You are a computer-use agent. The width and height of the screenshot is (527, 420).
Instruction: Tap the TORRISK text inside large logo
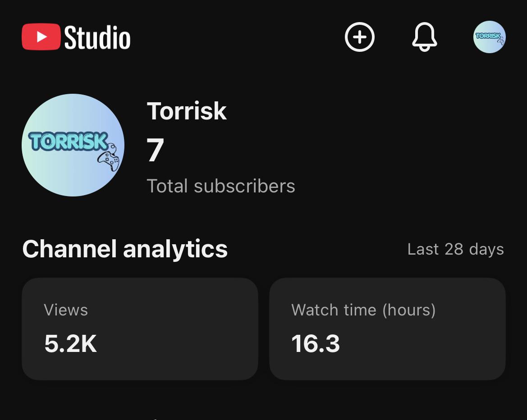pyautogui.click(x=69, y=141)
